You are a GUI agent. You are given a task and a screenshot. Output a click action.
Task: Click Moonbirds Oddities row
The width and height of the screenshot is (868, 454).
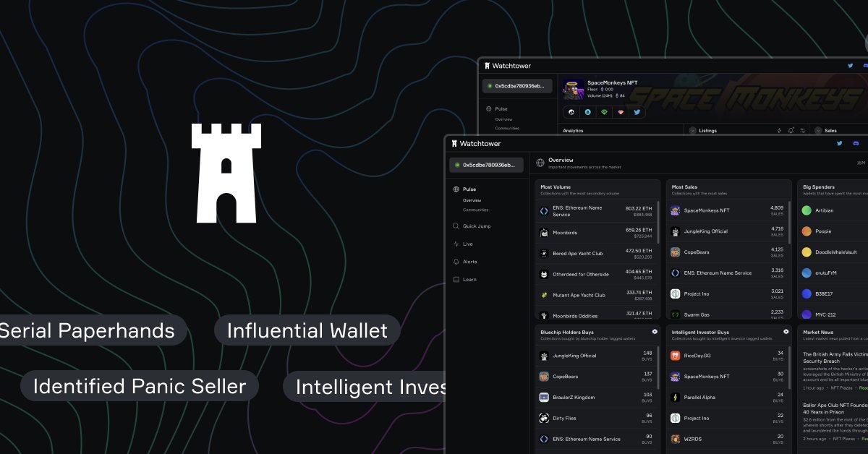click(597, 315)
